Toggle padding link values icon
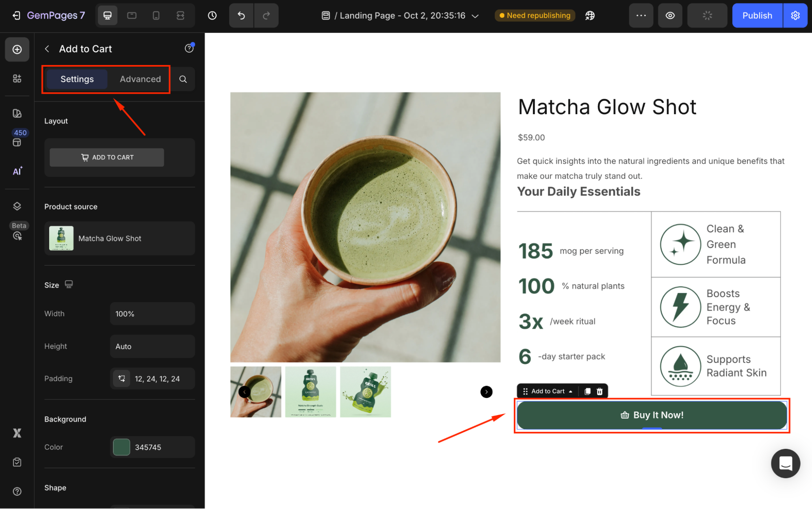The image size is (812, 509). (x=121, y=379)
